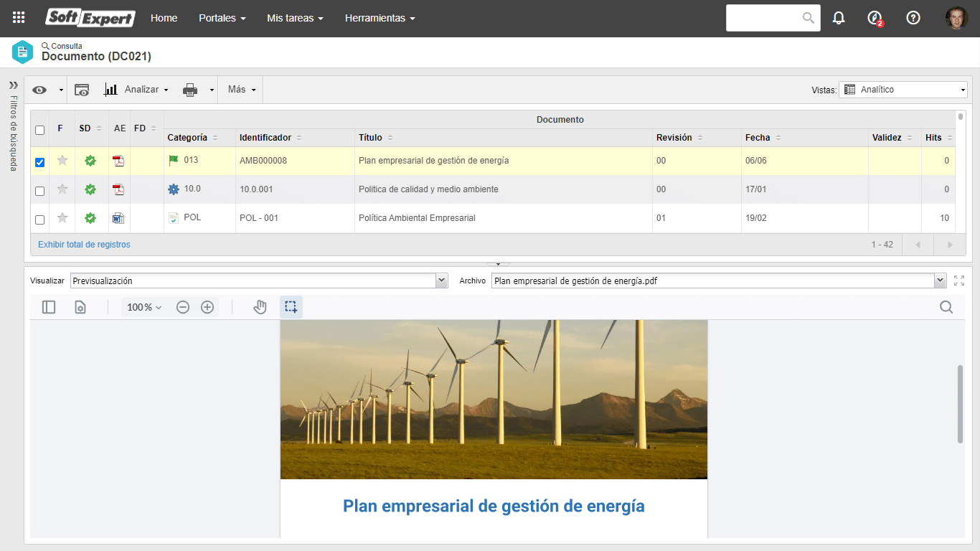Click Exhibir total de registros link

(x=84, y=245)
